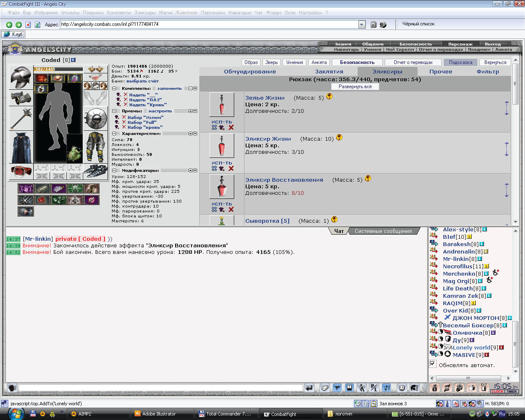
Task: Open the address bar dropdown arrow
Action: coord(362,25)
